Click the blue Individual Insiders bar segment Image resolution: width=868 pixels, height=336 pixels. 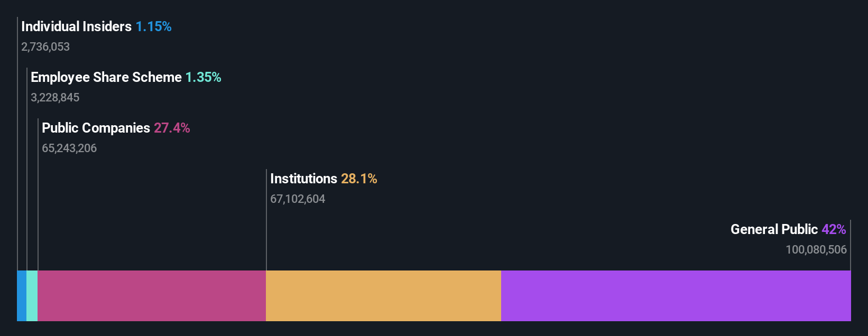point(22,296)
